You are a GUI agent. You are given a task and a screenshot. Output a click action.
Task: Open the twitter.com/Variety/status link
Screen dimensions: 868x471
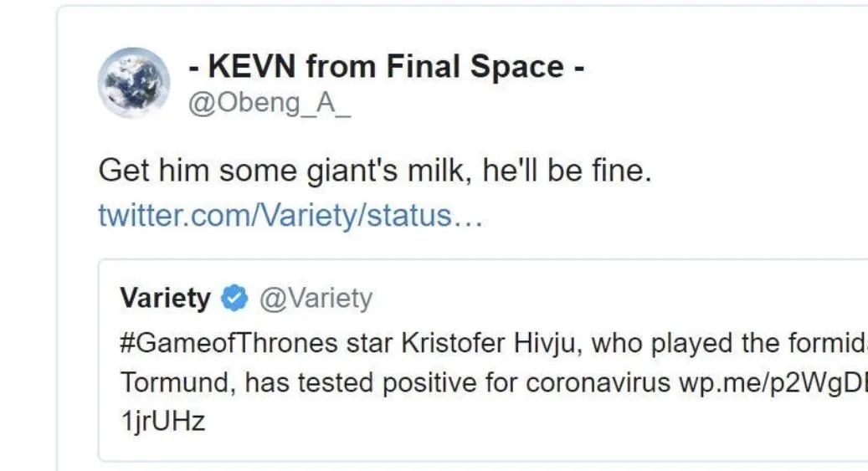click(x=290, y=216)
